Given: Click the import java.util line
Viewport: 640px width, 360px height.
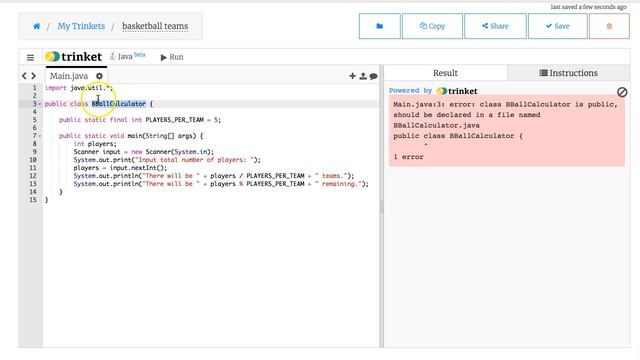Looking at the screenshot, I should [79, 88].
